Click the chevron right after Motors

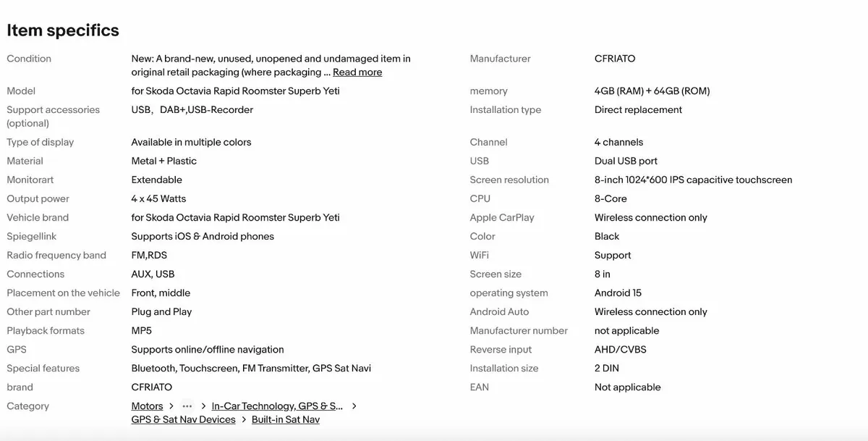171,406
